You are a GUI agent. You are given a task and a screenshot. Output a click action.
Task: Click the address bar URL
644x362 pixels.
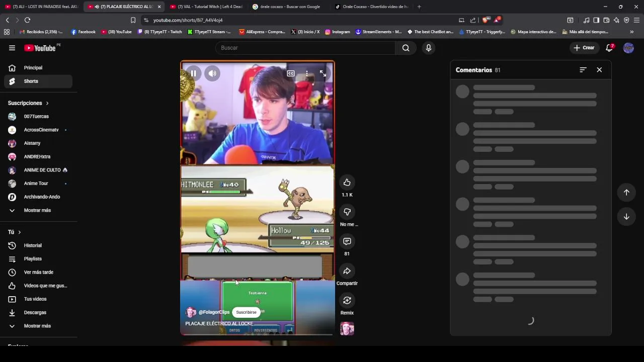tap(188, 20)
